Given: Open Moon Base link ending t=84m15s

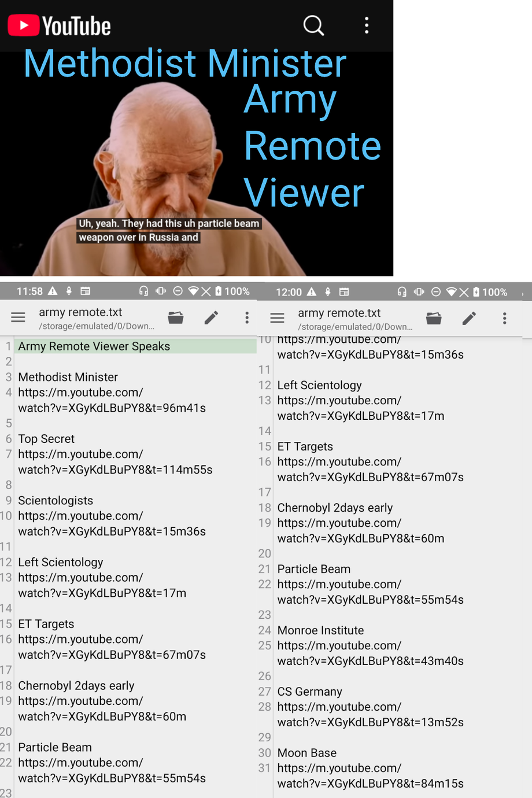Looking at the screenshot, I should [370, 776].
